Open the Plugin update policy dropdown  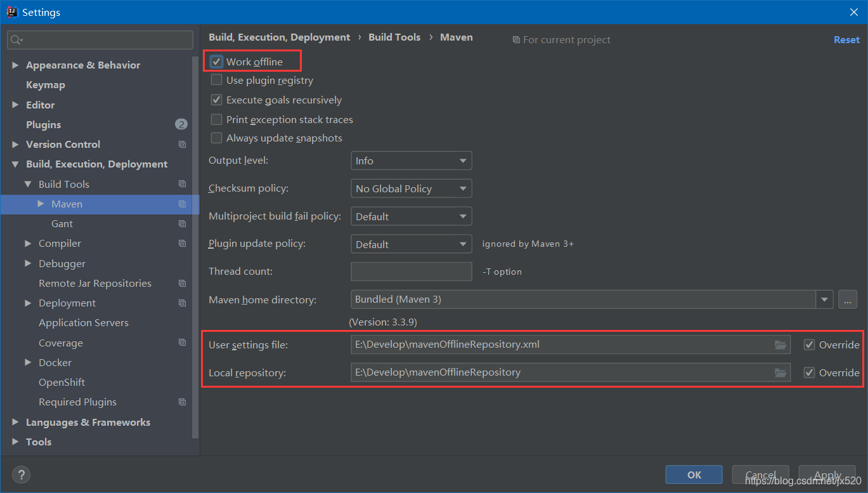[411, 244]
